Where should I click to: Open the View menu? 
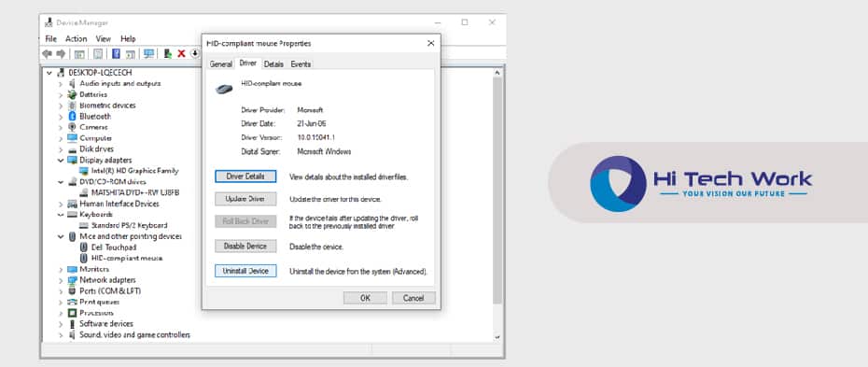click(x=104, y=38)
